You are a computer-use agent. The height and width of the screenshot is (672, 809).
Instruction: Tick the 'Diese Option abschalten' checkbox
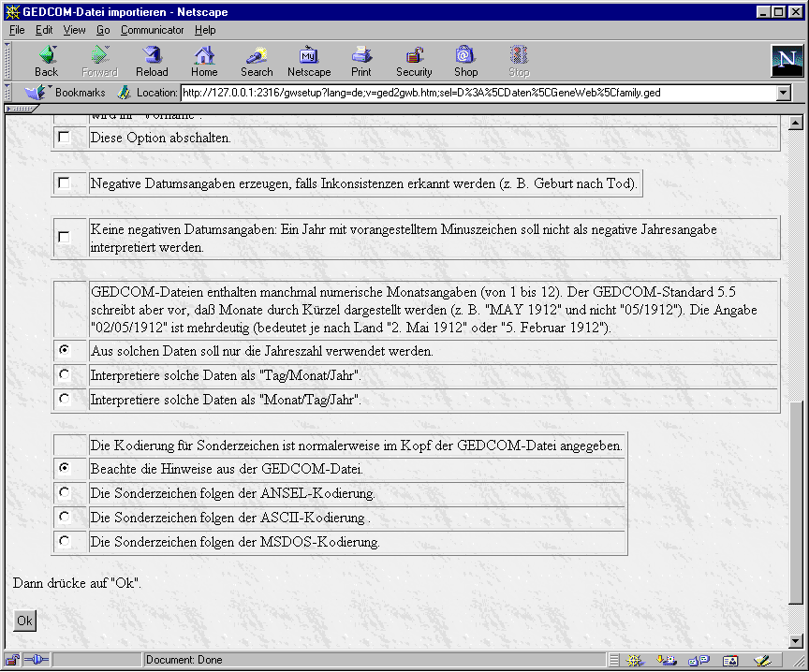(64, 138)
